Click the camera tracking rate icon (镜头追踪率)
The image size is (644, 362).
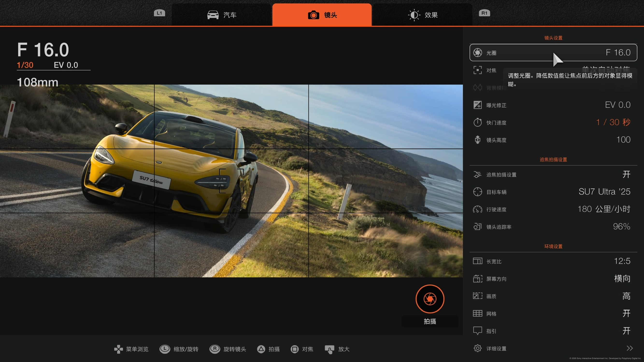(478, 227)
